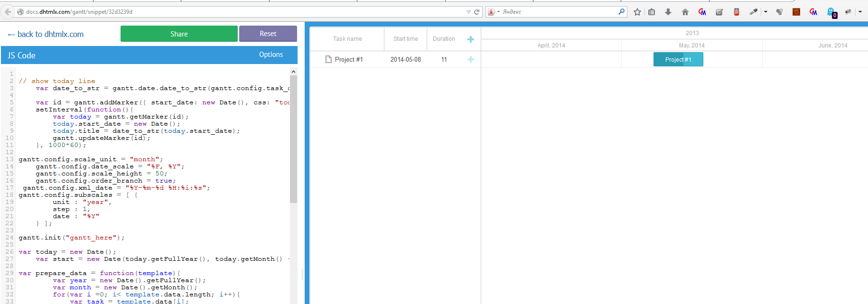868x304 pixels.
Task: Open the eyedropper tool dropdown arrow
Action: [x=765, y=12]
